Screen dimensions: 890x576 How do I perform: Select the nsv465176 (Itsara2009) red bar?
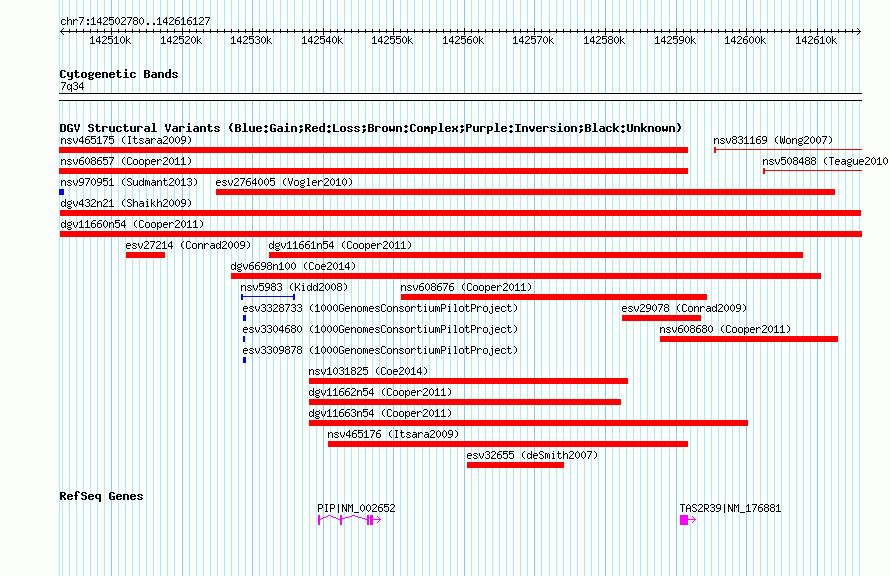click(x=507, y=444)
